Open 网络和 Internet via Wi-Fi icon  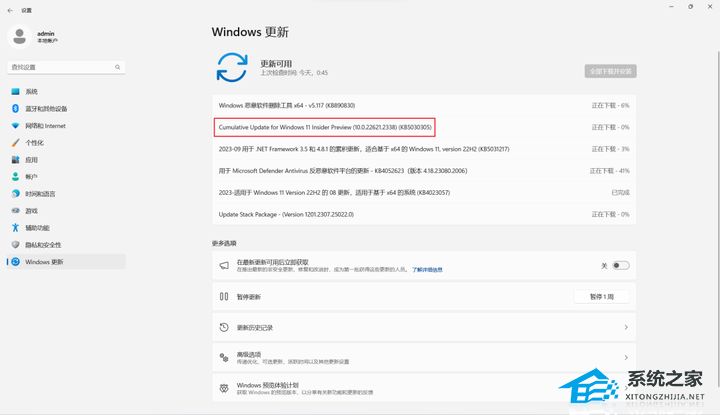(15, 125)
